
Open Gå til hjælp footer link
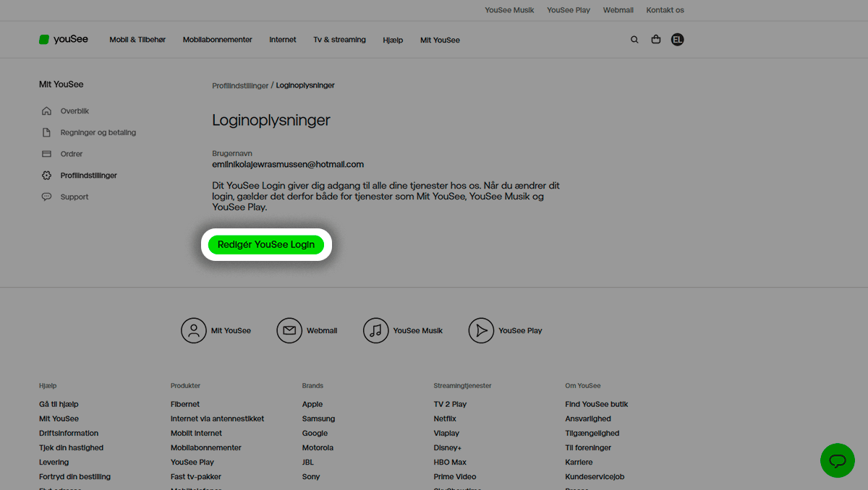click(x=59, y=404)
